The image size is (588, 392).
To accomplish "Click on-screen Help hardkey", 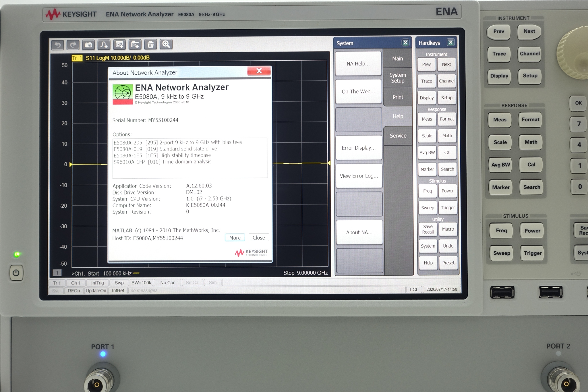I will (428, 263).
